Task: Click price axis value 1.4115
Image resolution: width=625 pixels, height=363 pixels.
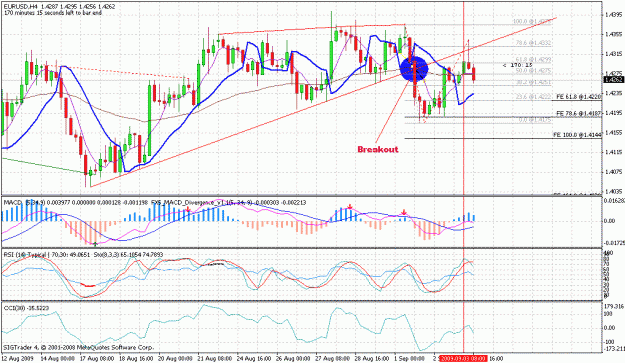Action: click(614, 152)
